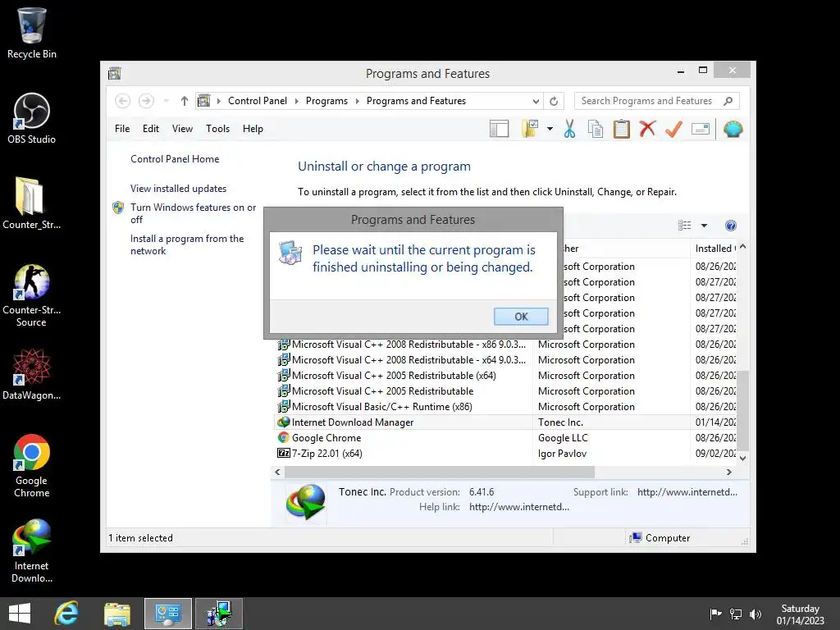Click the Up one level arrow

185,101
